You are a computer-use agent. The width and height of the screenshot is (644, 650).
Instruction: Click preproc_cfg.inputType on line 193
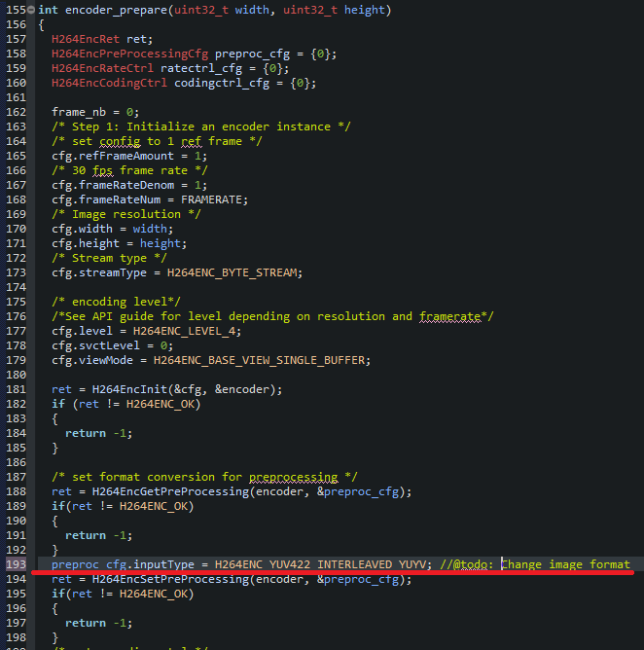click(x=123, y=564)
